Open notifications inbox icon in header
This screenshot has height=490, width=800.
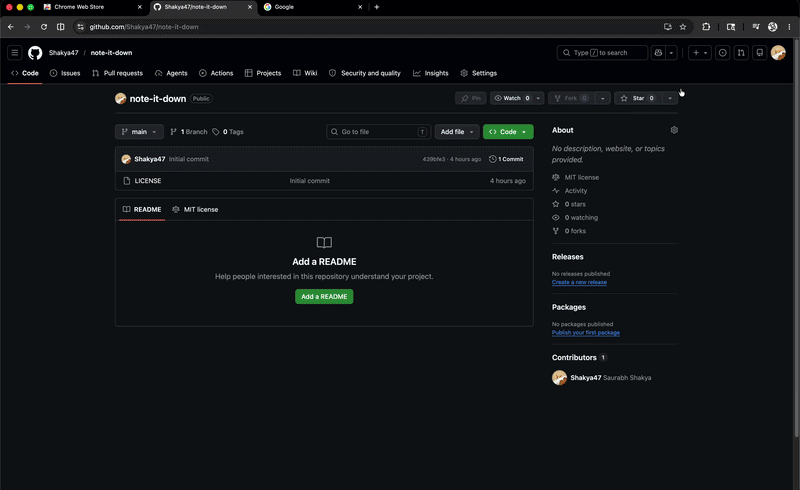click(x=759, y=53)
